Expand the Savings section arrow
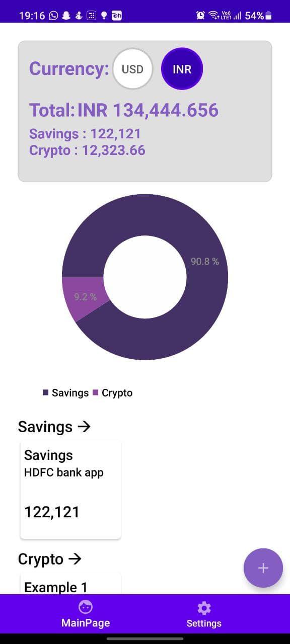Image resolution: width=290 pixels, height=644 pixels. 84,427
